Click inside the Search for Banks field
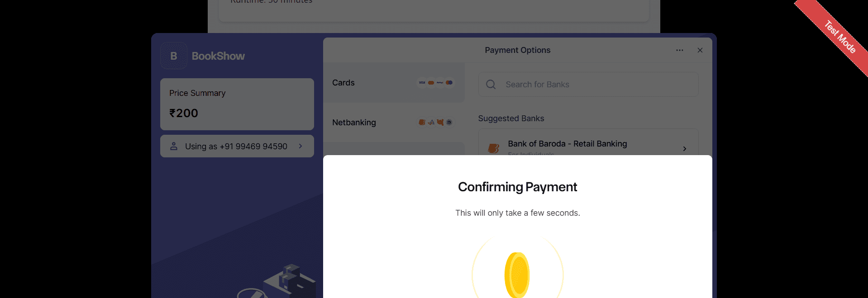The image size is (868, 298). point(587,85)
